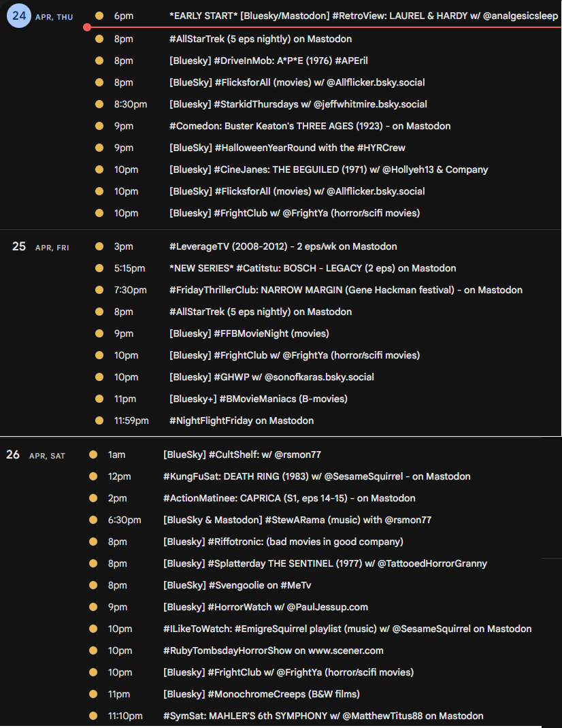Open the #GHWP w/ @sonofkaras event

pos(271,378)
